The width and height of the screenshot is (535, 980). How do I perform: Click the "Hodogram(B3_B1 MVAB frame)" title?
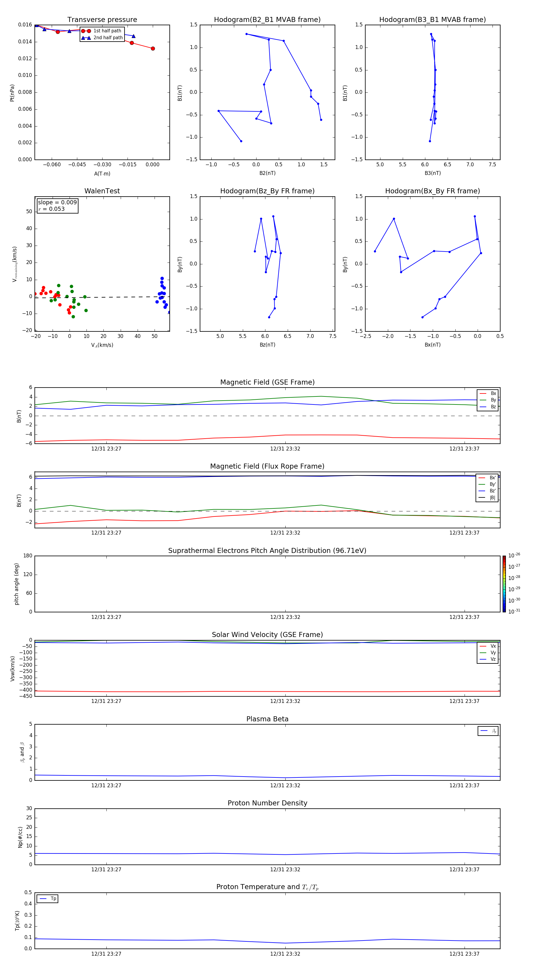click(432, 19)
